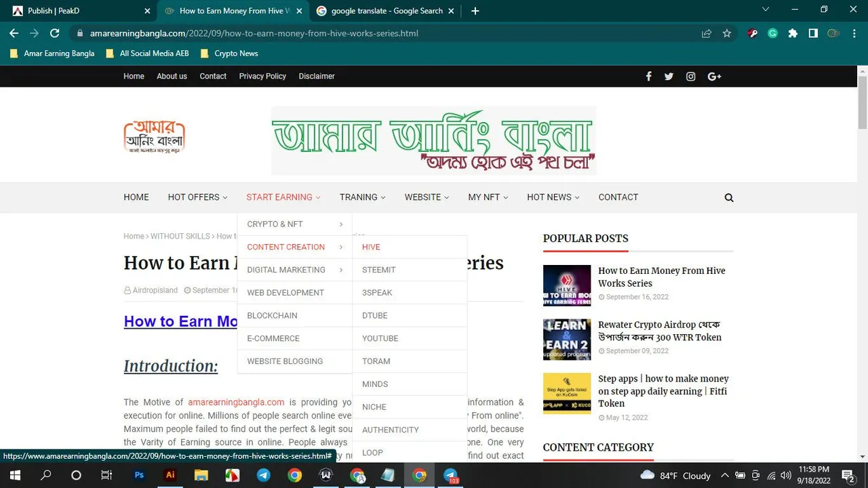Share this page using the share icon
Screen dimensions: 868x488
(707, 33)
